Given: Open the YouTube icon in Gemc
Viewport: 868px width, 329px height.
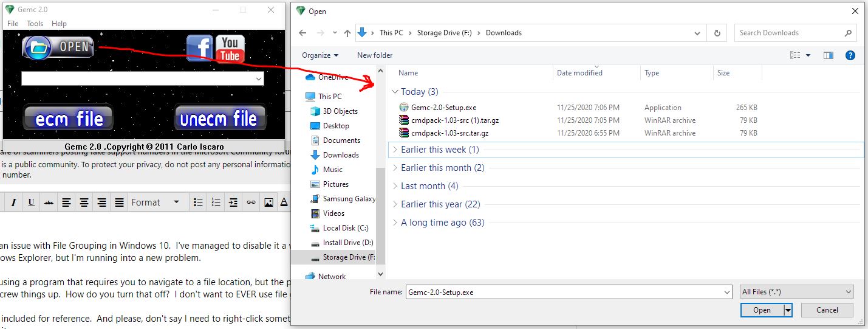Looking at the screenshot, I should point(230,49).
